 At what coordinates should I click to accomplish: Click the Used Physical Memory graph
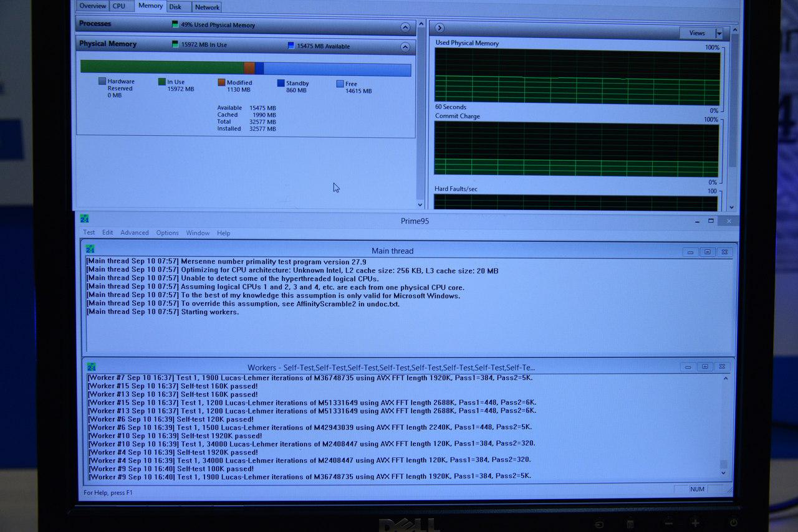(x=577, y=77)
